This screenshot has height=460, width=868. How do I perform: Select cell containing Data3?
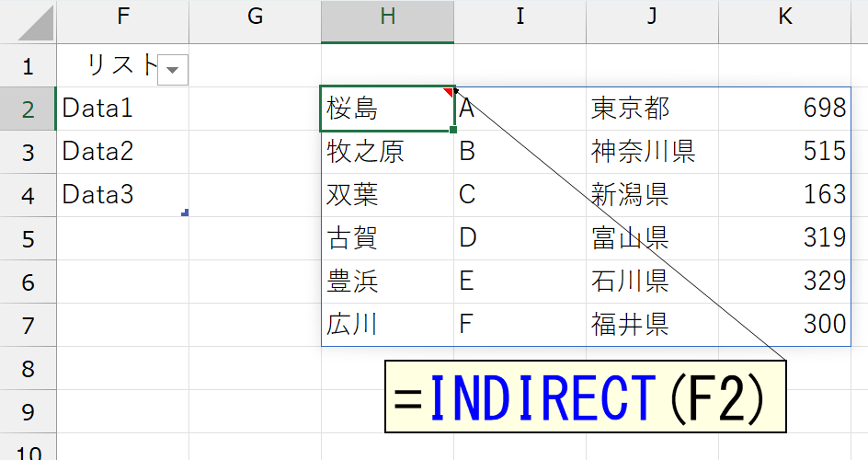click(122, 195)
